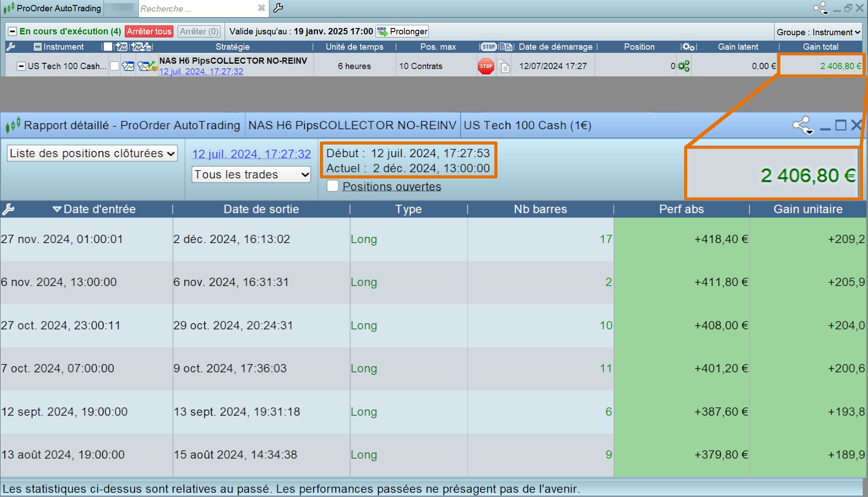The height and width of the screenshot is (497, 868).
Task: Open the Tous les trades dropdown
Action: [251, 174]
